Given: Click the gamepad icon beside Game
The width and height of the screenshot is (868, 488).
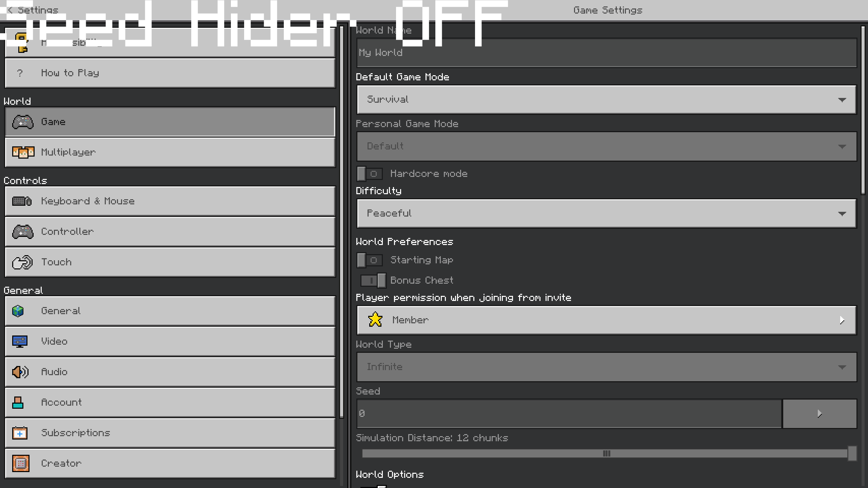Looking at the screenshot, I should point(23,122).
